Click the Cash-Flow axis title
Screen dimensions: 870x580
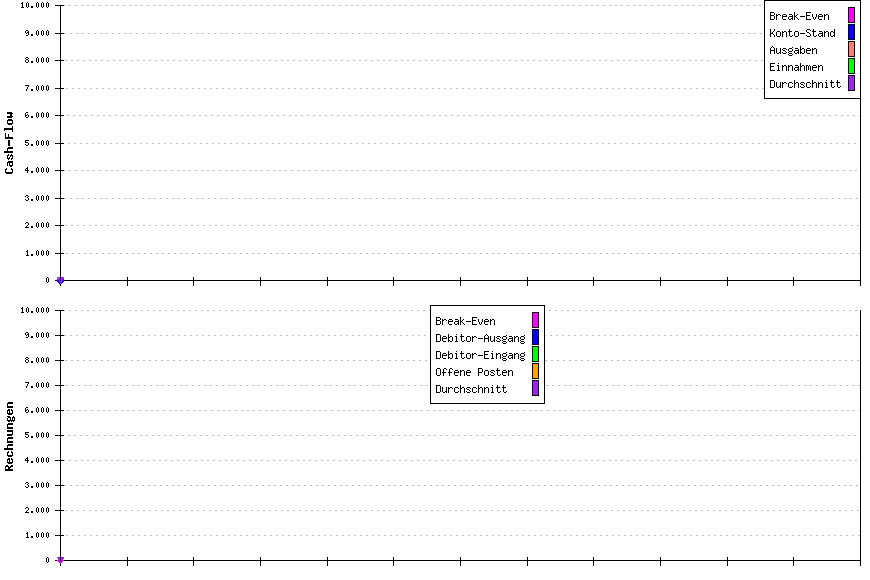tap(10, 142)
